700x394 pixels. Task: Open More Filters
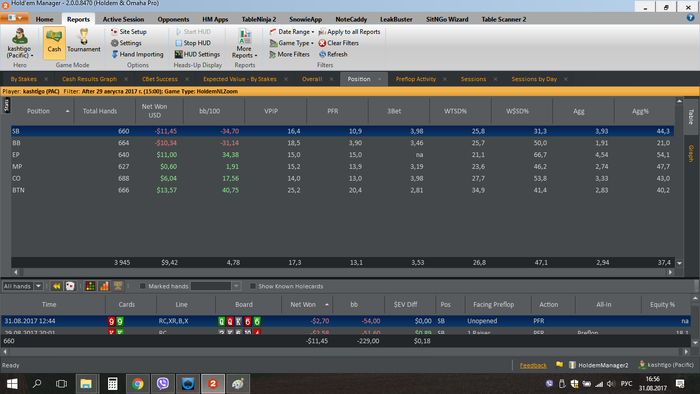289,54
